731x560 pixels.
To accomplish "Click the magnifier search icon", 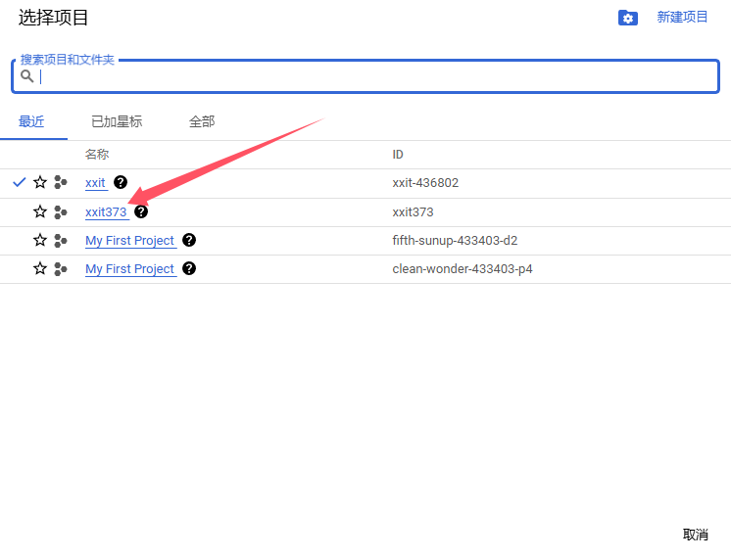I will (x=27, y=76).
